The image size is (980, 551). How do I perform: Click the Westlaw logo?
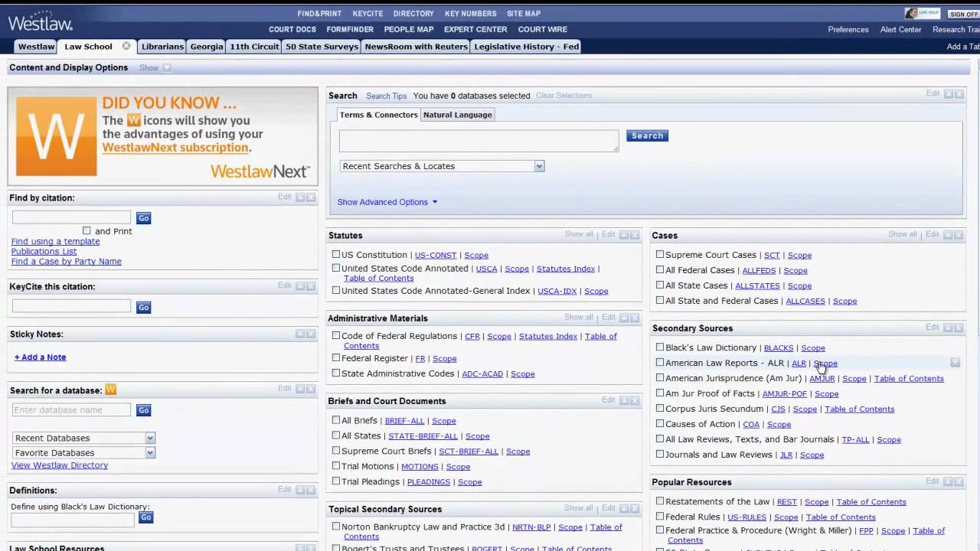point(40,21)
